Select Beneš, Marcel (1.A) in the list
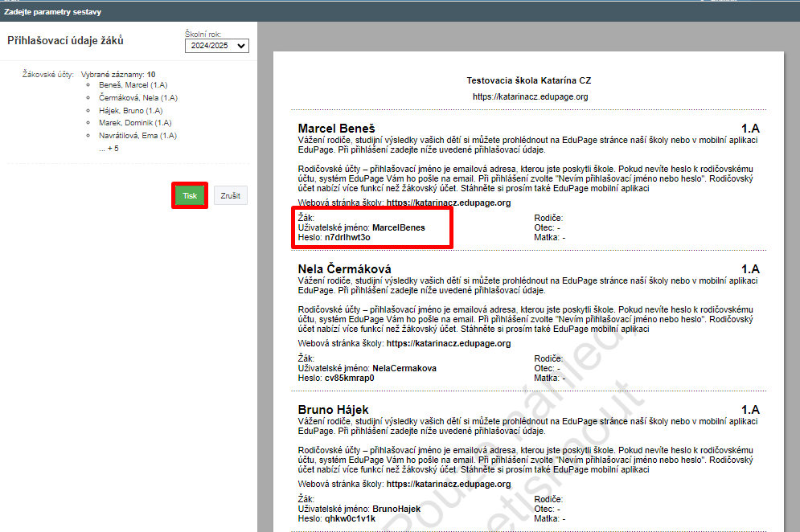The image size is (800, 532). (x=133, y=84)
